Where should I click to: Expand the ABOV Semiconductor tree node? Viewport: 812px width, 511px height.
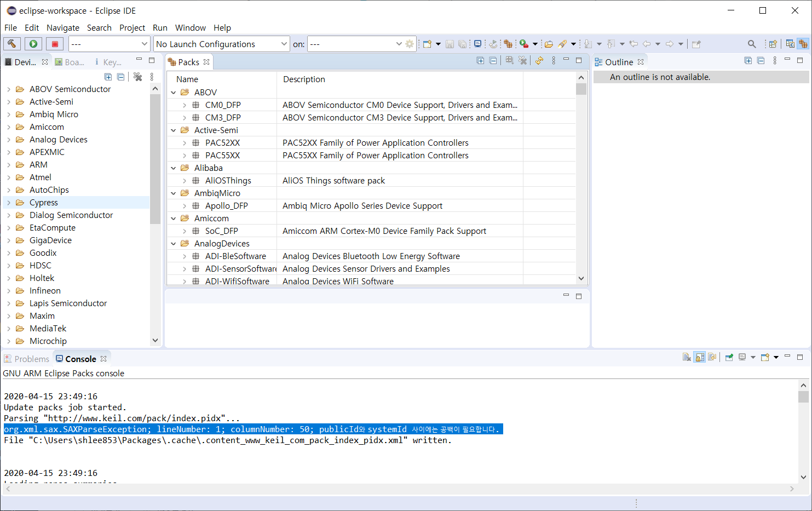click(x=9, y=89)
